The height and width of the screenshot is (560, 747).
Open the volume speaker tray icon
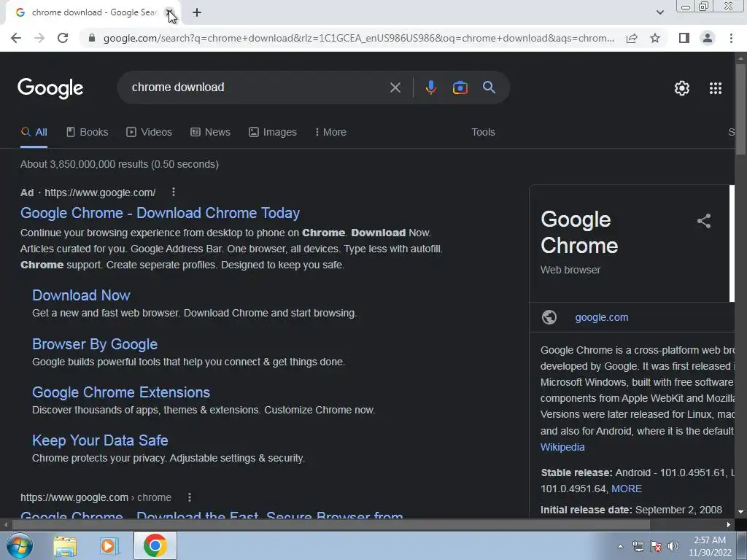click(x=673, y=547)
